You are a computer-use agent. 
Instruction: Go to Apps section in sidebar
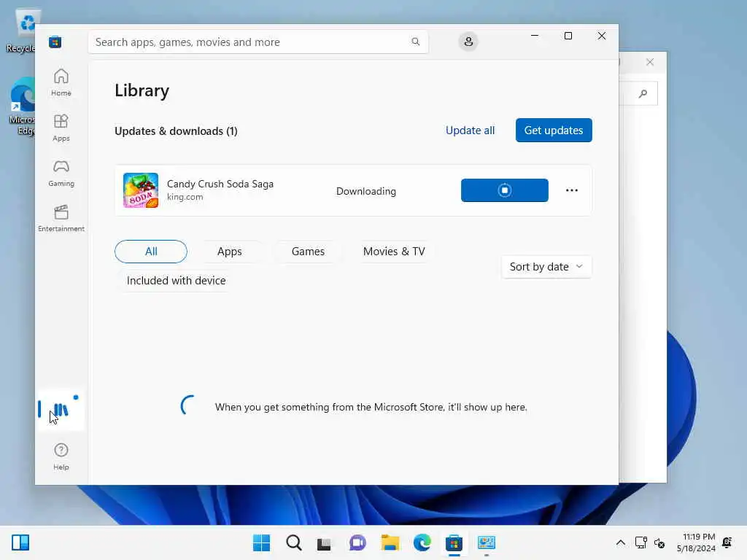tap(61, 128)
